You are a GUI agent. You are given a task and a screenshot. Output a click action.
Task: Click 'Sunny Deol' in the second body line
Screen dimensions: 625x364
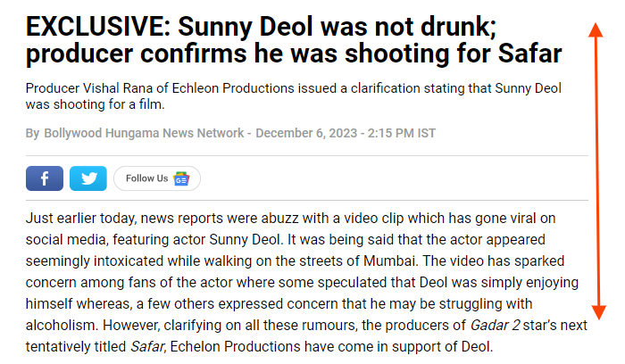tap(245, 240)
